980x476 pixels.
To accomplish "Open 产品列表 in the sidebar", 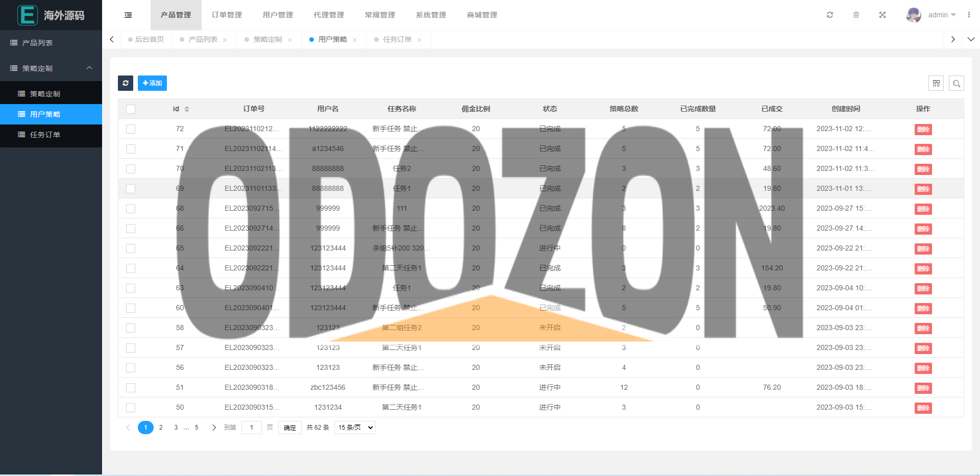I will (51, 43).
